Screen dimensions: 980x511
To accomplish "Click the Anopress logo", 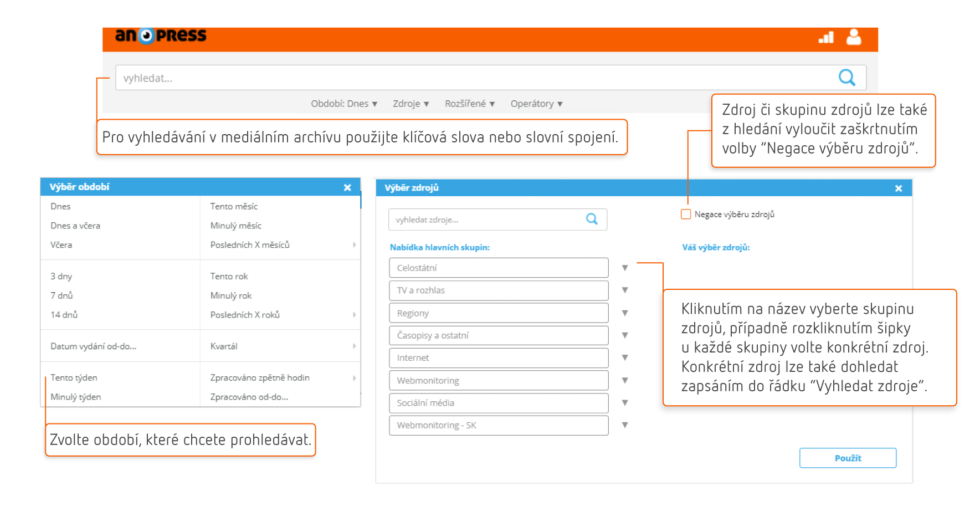I will tap(161, 36).
